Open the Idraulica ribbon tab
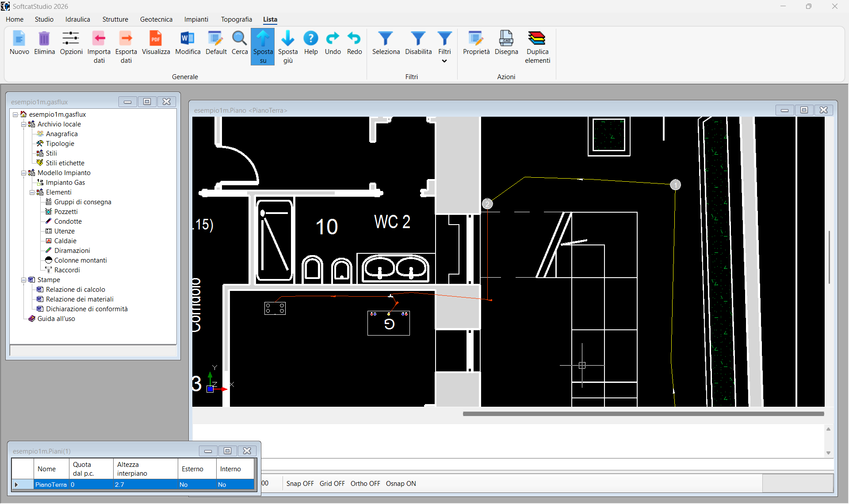Image resolution: width=849 pixels, height=504 pixels. click(78, 19)
